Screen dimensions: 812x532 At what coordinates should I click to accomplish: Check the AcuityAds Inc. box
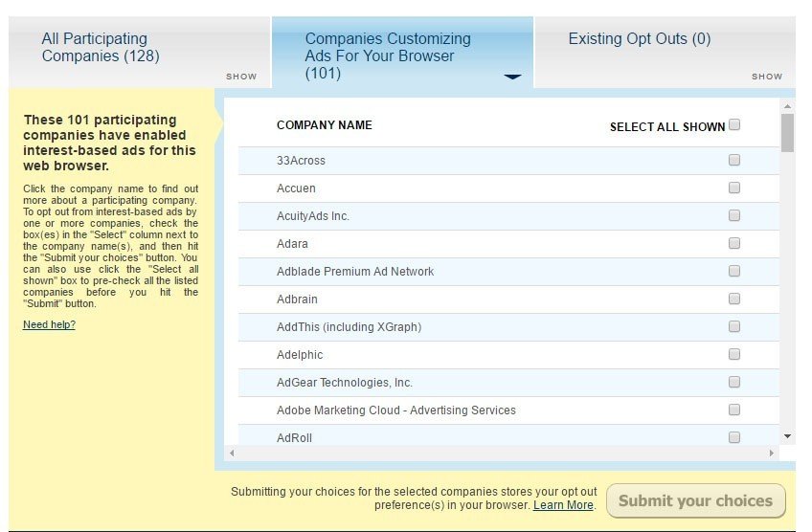pyautogui.click(x=734, y=215)
